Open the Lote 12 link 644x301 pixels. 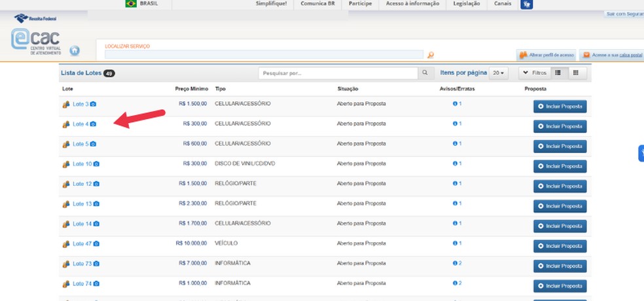pos(82,184)
